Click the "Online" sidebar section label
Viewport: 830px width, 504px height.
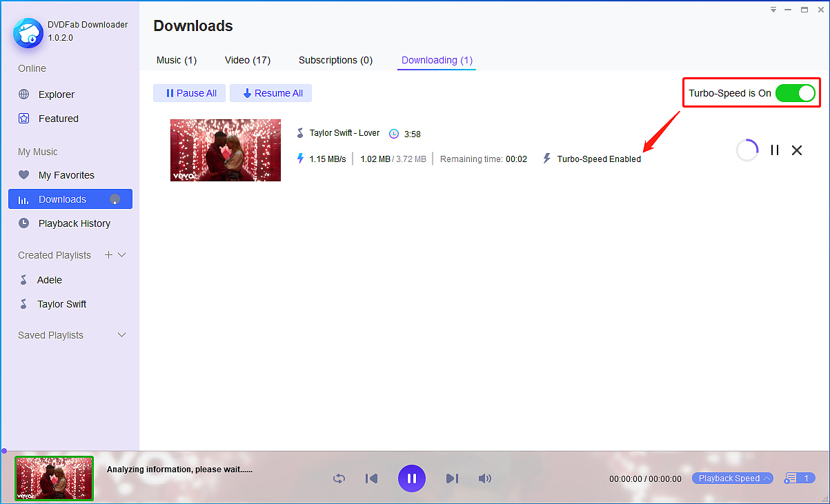click(32, 68)
